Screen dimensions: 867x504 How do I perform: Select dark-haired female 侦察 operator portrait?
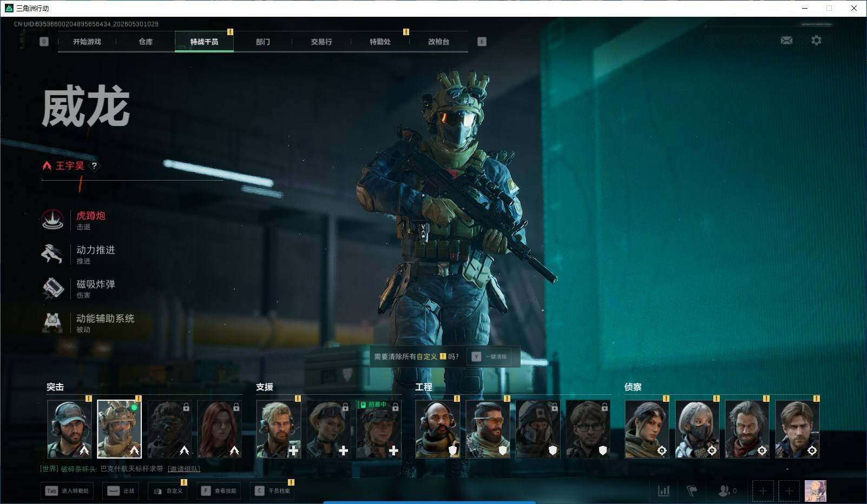coord(647,429)
